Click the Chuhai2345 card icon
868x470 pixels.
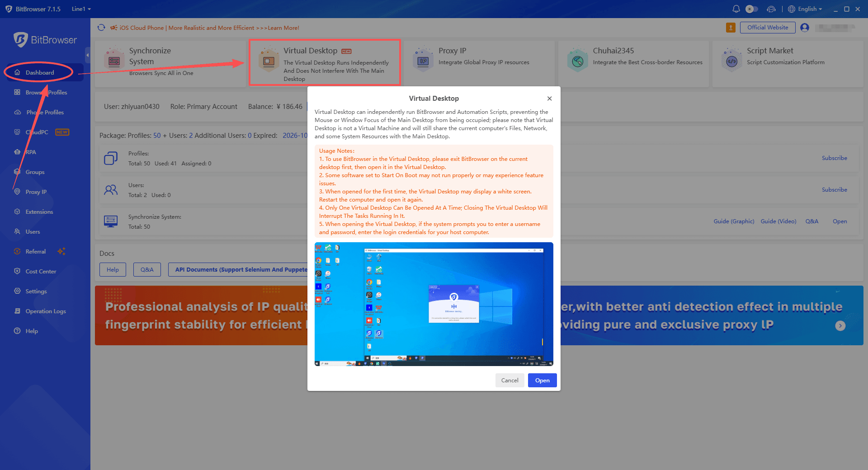(578, 60)
